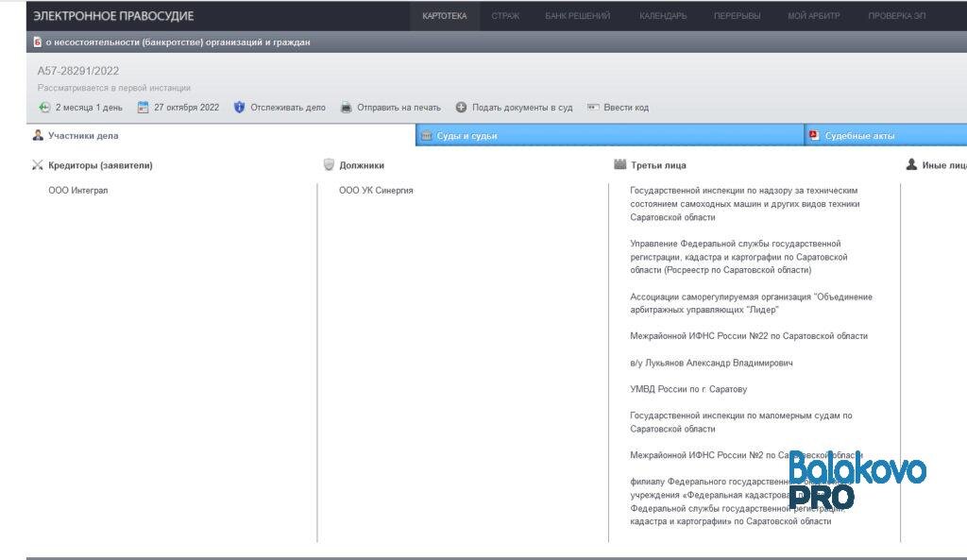The height and width of the screenshot is (560, 967).
Task: Click the crossed swords Кредиторы icon
Action: click(38, 164)
